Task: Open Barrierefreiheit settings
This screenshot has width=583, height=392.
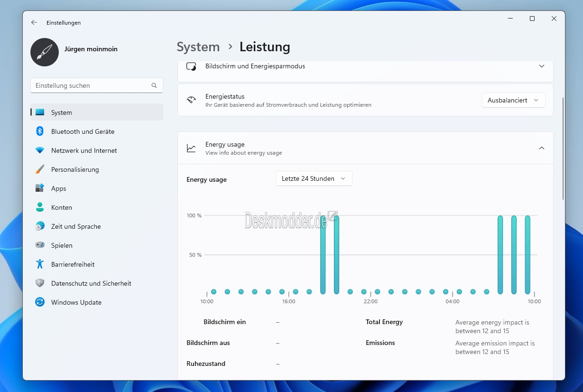Action: pyautogui.click(x=97, y=264)
